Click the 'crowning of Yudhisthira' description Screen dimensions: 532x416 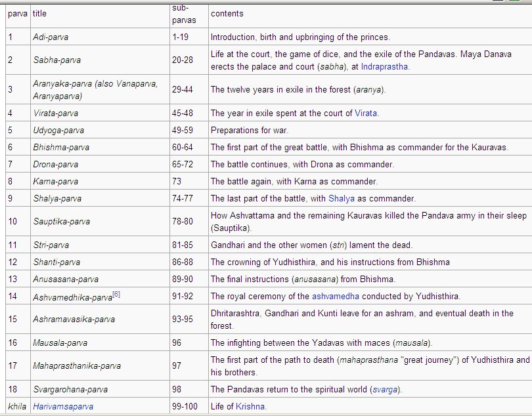click(x=330, y=262)
